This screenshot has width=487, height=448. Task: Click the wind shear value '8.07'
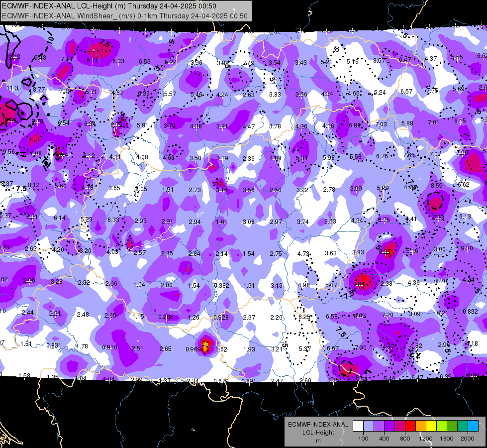tap(360, 316)
